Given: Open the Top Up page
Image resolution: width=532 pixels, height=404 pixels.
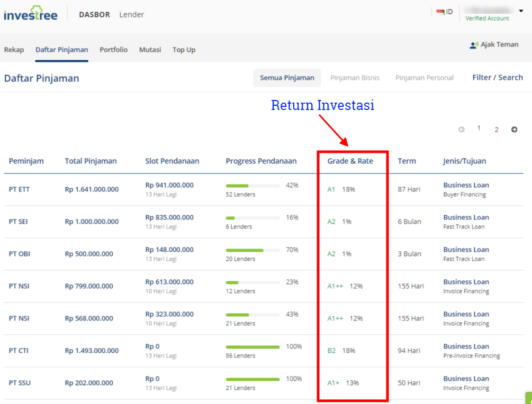Looking at the screenshot, I should 184,49.
